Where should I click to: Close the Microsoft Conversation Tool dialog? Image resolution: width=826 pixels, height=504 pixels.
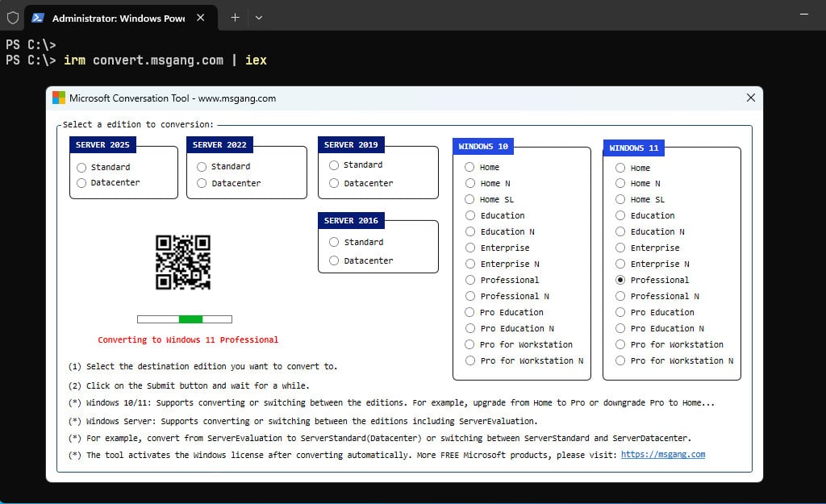tap(751, 98)
